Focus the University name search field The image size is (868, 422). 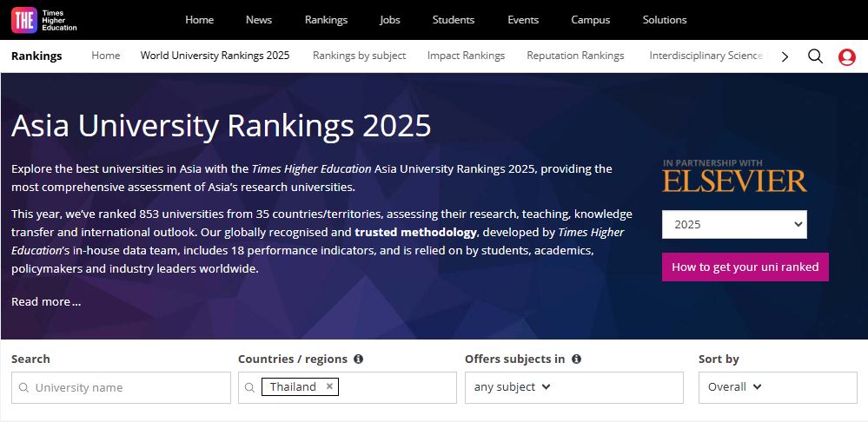click(121, 387)
